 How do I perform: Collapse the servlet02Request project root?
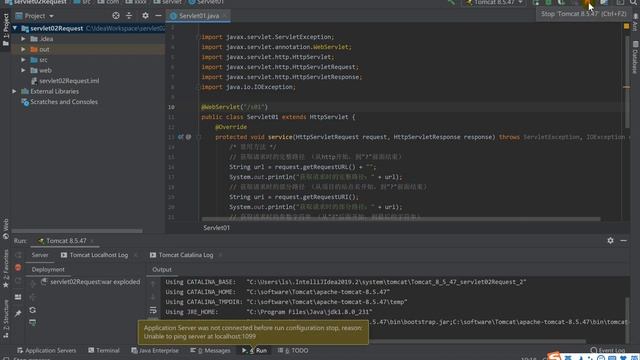point(15,28)
